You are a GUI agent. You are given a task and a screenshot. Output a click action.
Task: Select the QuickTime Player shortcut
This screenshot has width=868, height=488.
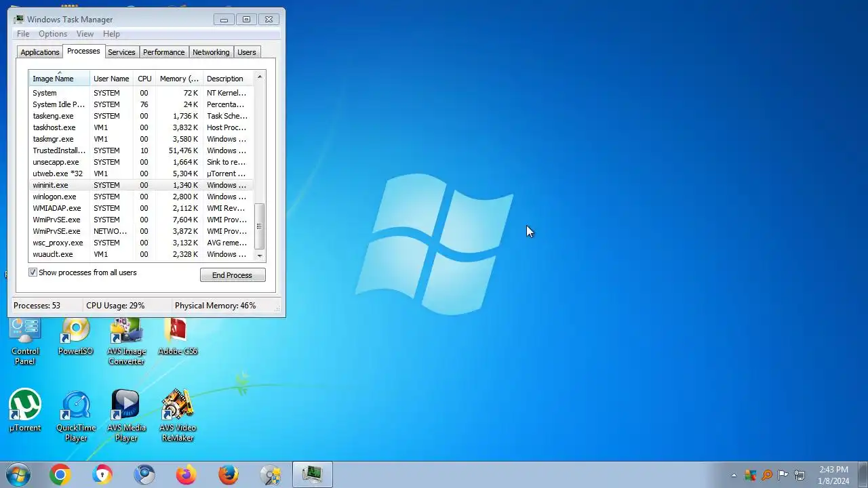pyautogui.click(x=76, y=416)
